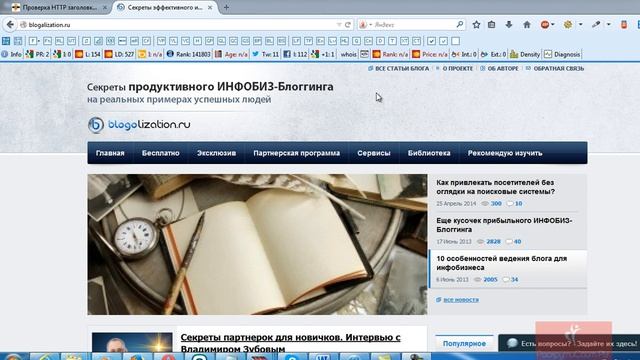
Task: Open the Библиотека menu item
Action: tap(429, 153)
